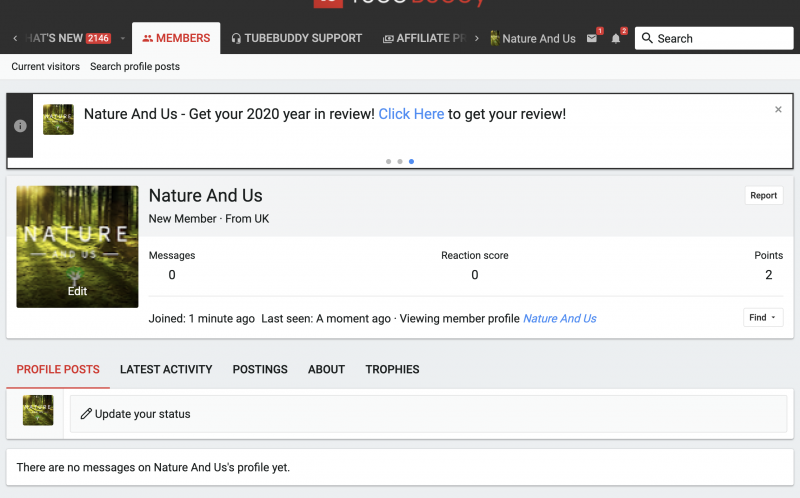Switch to the Latest Activity tab
This screenshot has width=800, height=498.
click(166, 369)
